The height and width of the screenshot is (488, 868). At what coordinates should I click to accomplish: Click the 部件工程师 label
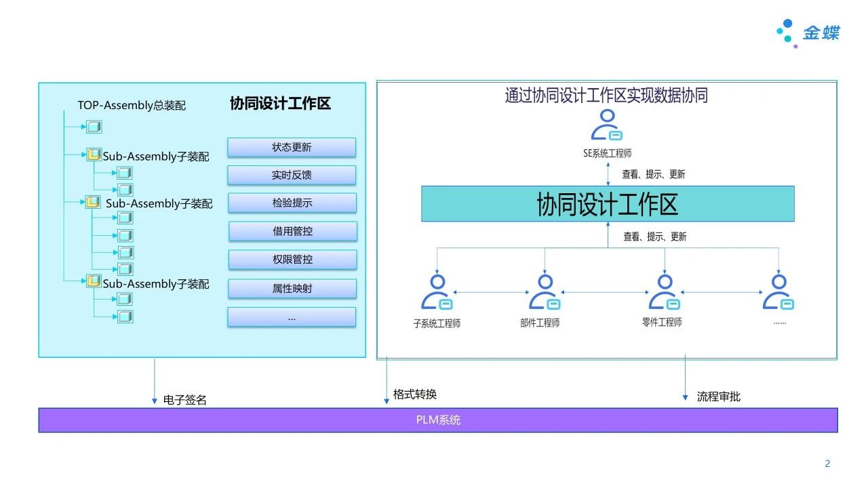tap(540, 323)
